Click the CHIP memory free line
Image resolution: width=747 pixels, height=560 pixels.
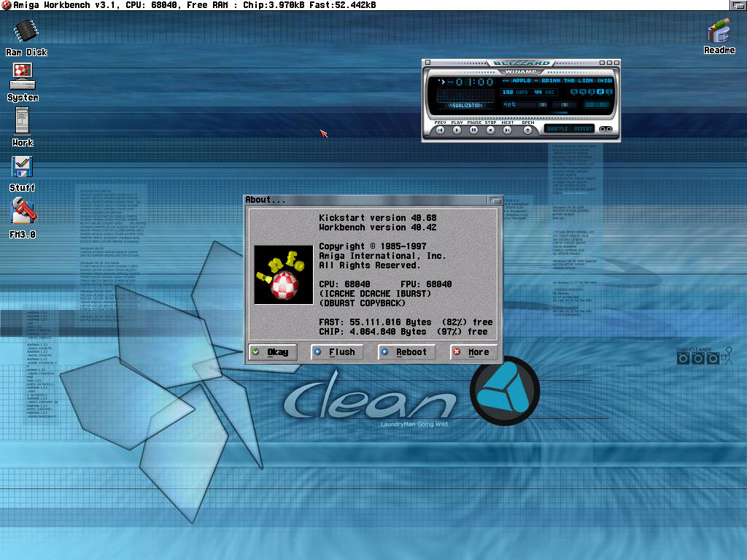point(403,332)
